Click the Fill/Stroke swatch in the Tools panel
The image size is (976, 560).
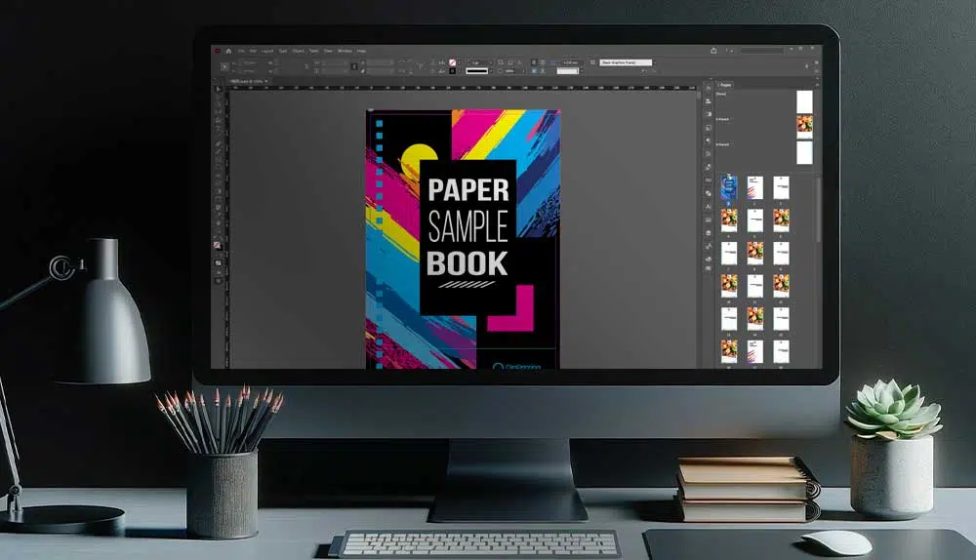(x=218, y=245)
